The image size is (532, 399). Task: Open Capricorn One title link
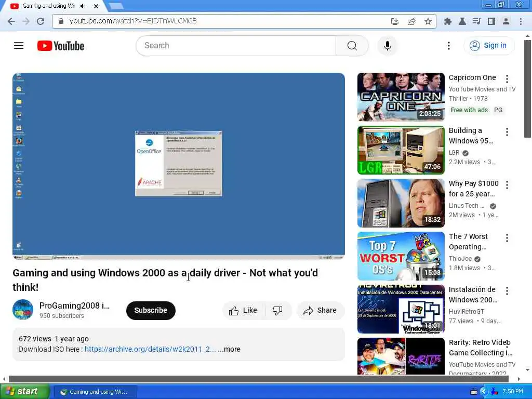tap(472, 77)
